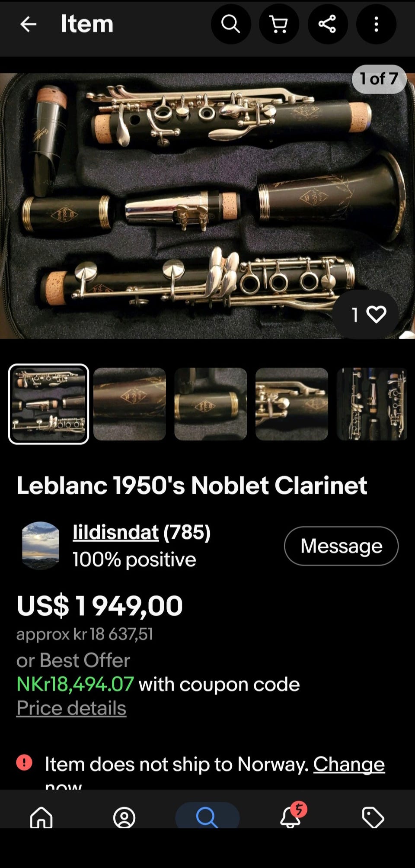Share this clarinet listing
415x868 pixels.
click(x=327, y=24)
